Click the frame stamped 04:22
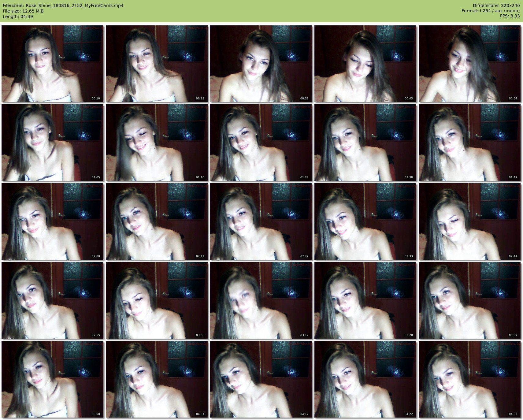 [365, 379]
